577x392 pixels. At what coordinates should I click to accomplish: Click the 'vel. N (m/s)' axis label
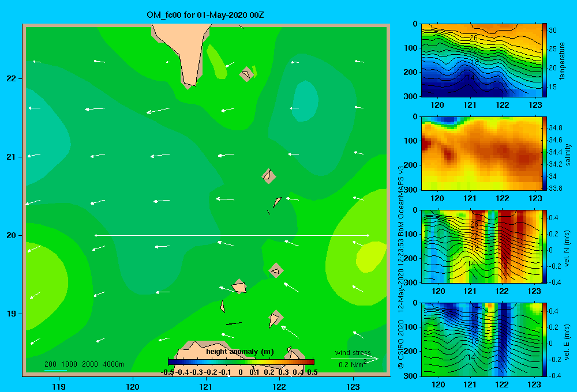point(567,248)
